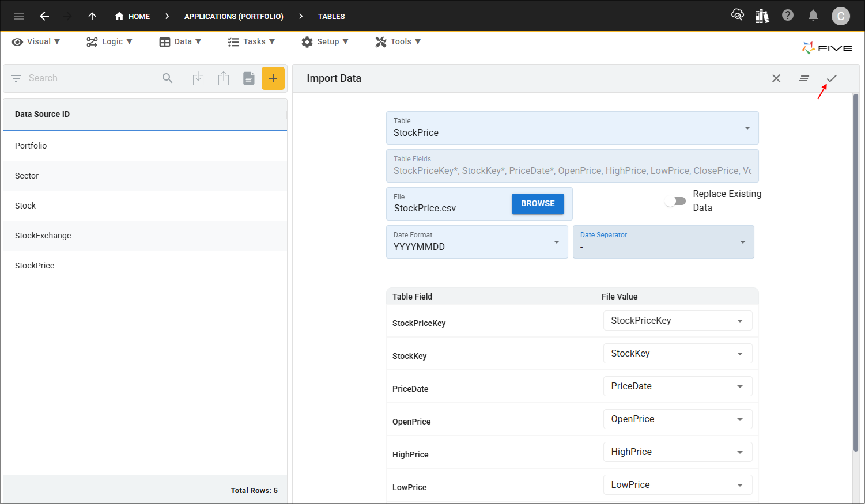This screenshot has height=504, width=865.
Task: Click the Home icon in breadcrumb
Action: (119, 16)
